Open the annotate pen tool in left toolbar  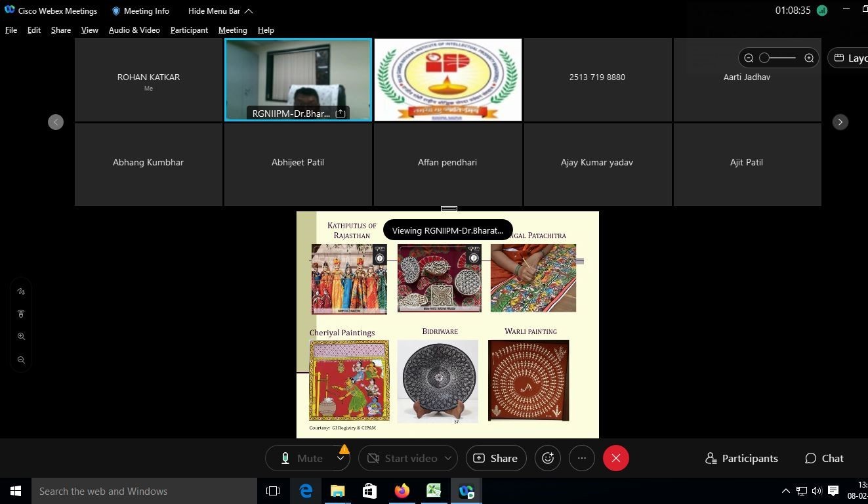coord(21,291)
